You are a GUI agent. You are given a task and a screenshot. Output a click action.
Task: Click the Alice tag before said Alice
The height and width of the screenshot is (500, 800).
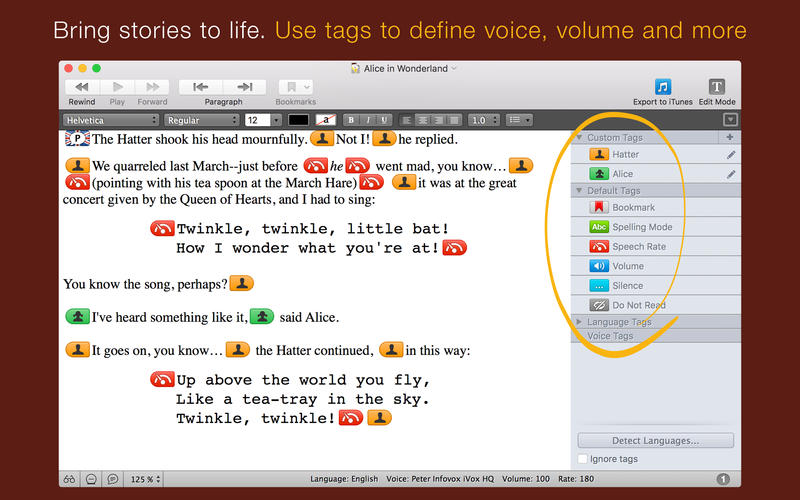pyautogui.click(x=262, y=316)
